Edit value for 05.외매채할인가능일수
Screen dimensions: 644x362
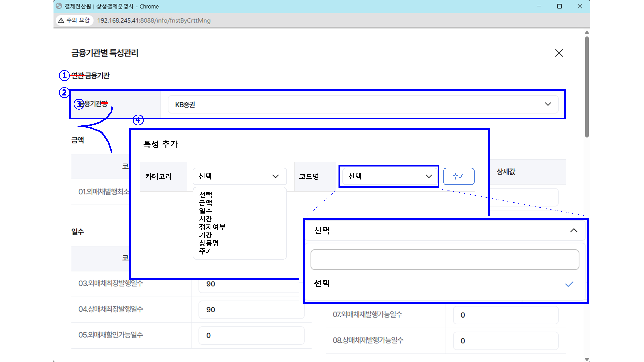click(x=251, y=335)
